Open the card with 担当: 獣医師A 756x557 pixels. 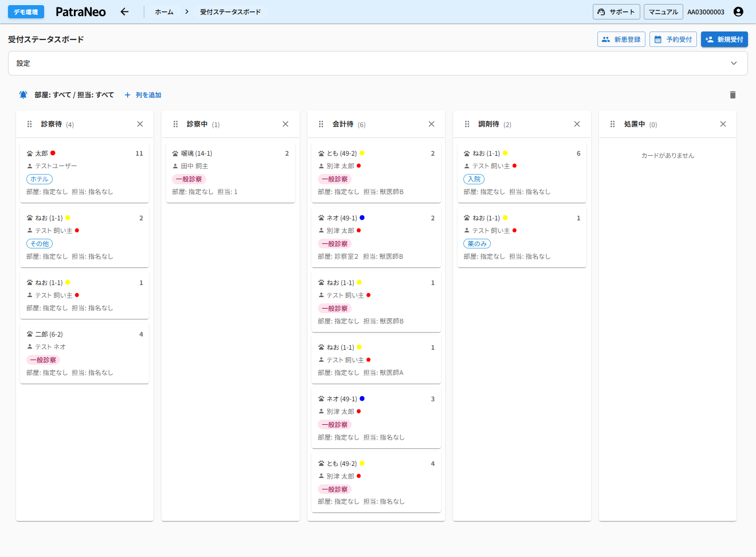coord(376,360)
